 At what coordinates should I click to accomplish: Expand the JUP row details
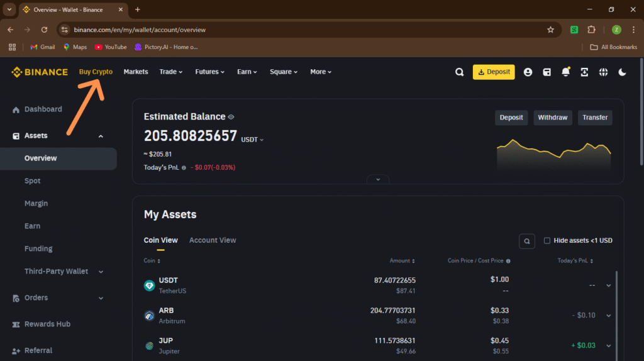click(608, 346)
